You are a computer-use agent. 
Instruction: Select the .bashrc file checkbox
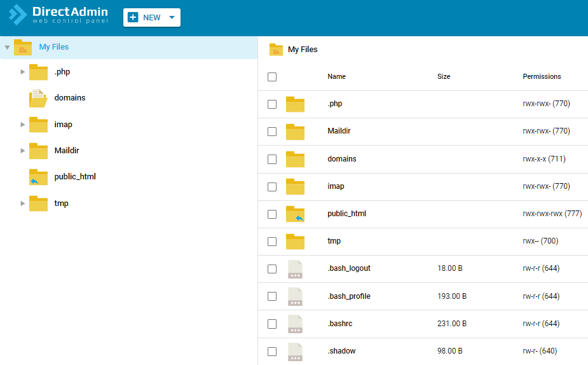click(272, 324)
